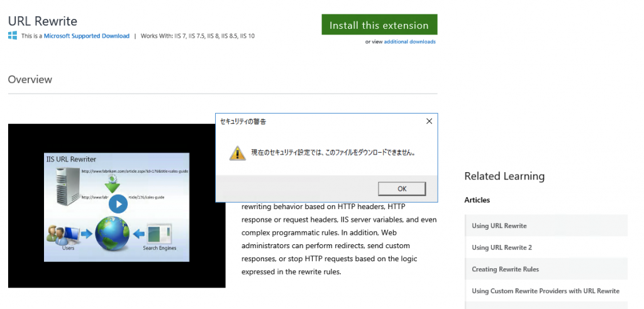Click the globe icon in the video thumbnail
Screen dimensions: 644x309
tap(112, 234)
